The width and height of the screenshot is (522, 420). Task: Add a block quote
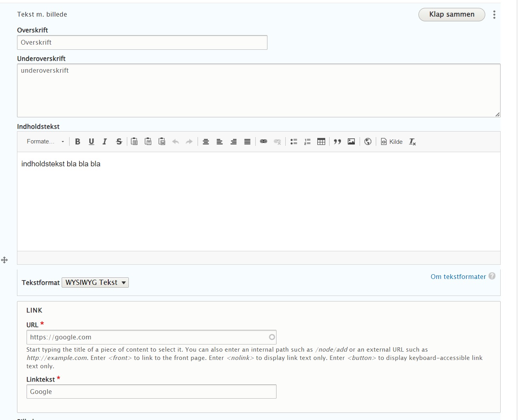click(x=337, y=141)
